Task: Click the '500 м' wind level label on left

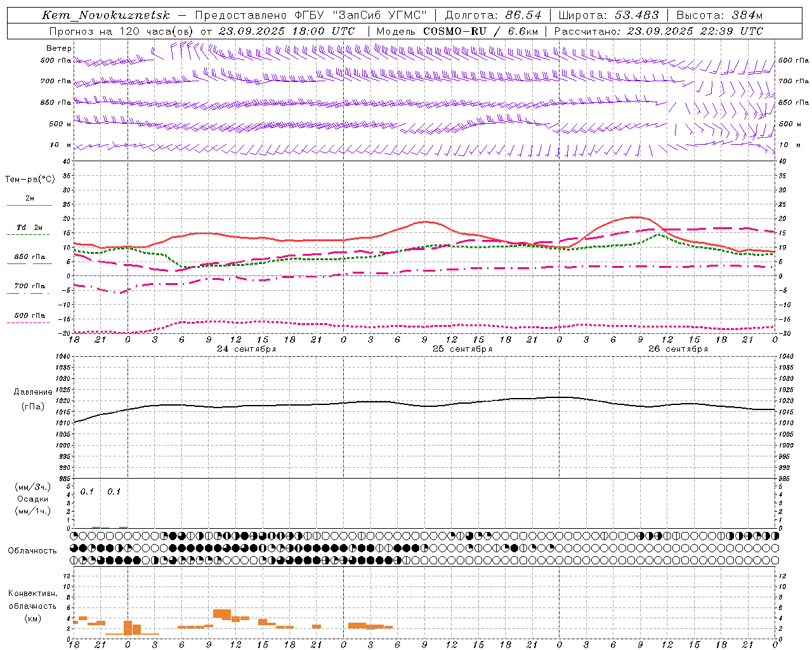Action: click(x=60, y=124)
